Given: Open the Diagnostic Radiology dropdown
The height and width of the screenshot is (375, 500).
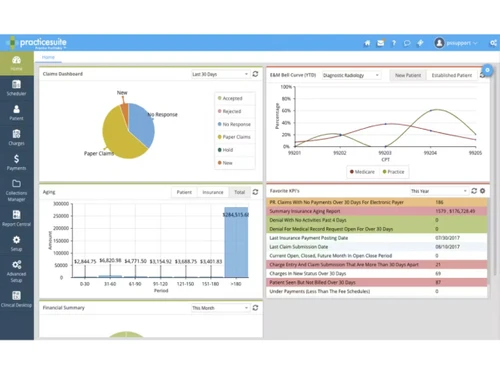Looking at the screenshot, I should [351, 75].
